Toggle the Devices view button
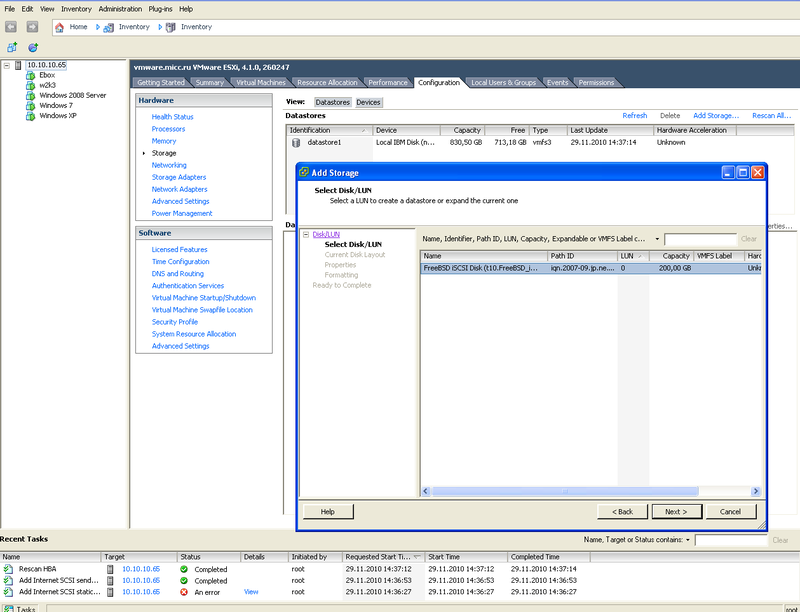Screen dimensions: 800x612 tap(368, 103)
